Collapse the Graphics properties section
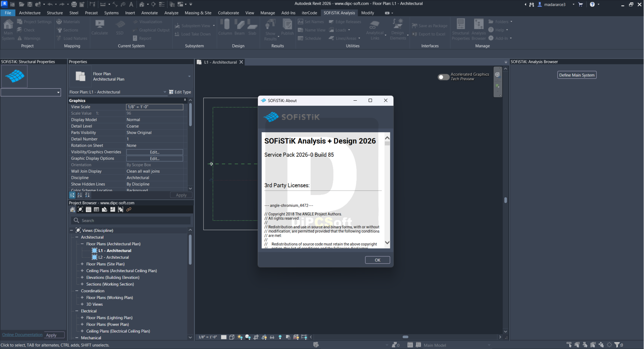 coord(185,100)
